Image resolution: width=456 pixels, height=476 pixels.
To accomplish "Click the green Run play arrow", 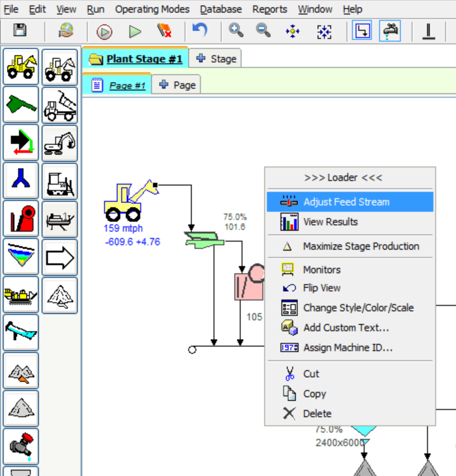I will point(135,32).
